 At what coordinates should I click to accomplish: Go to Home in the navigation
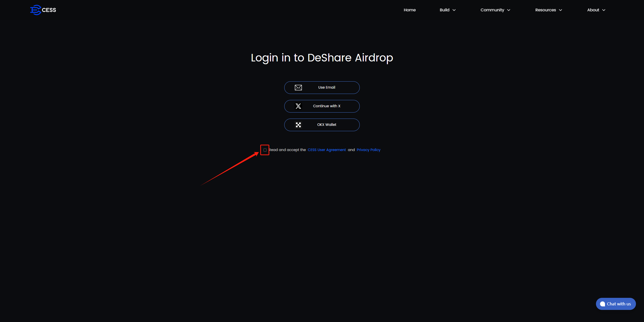tap(410, 10)
